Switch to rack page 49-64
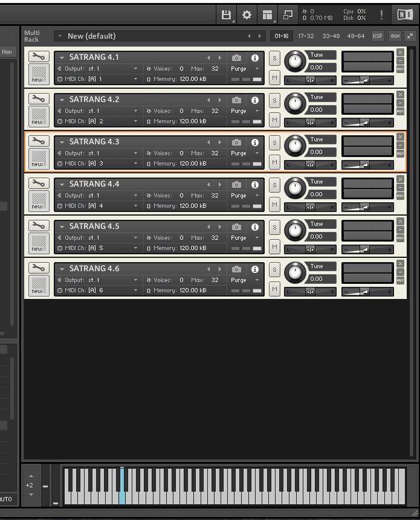 pyautogui.click(x=355, y=36)
